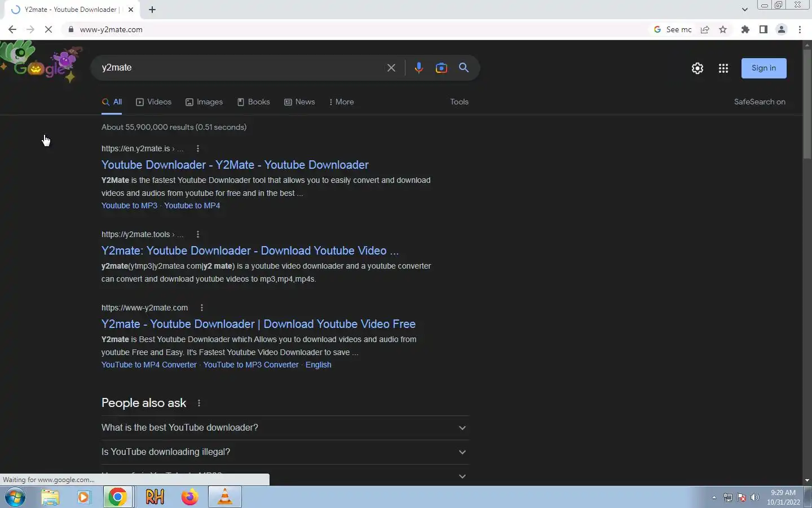Open Google apps grid

(723, 68)
